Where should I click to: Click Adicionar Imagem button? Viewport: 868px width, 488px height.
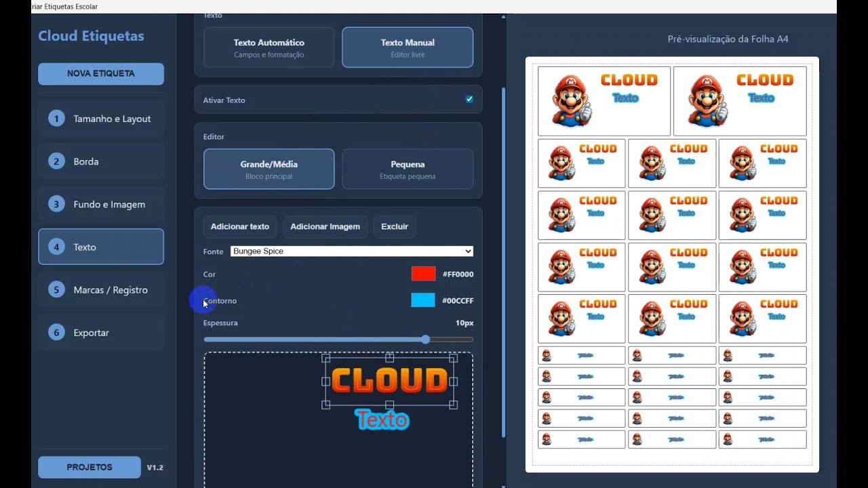[x=325, y=226]
